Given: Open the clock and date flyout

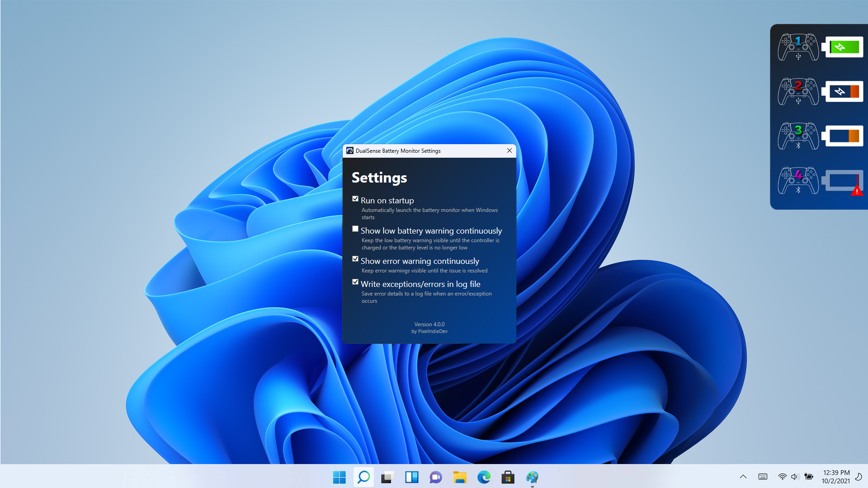Looking at the screenshot, I should tap(836, 477).
